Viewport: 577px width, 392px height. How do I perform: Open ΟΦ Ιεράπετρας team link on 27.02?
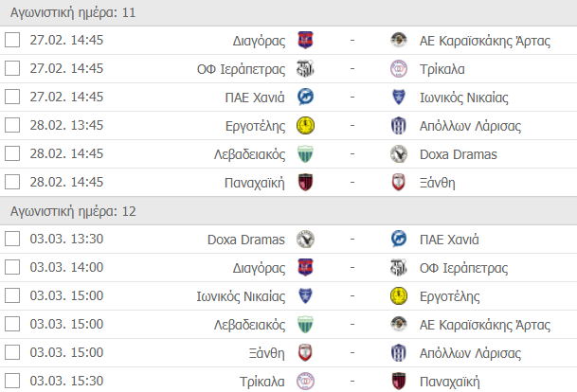[243, 69]
